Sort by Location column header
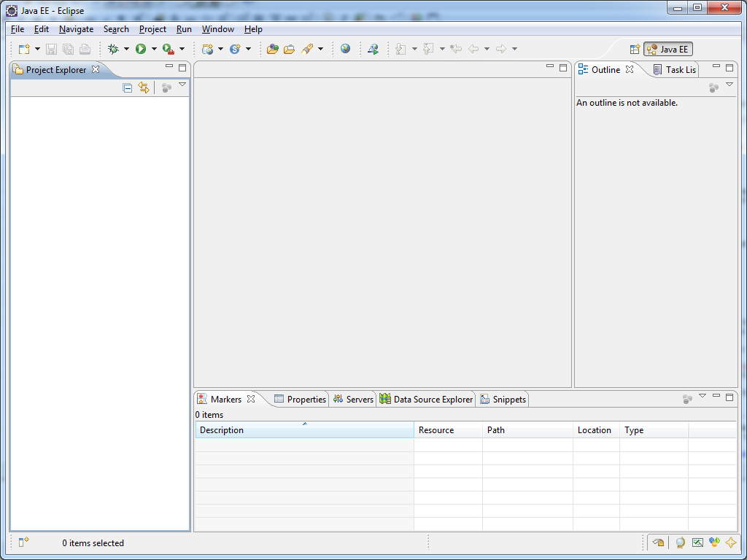Screen dimensions: 747x560 click(x=596, y=429)
